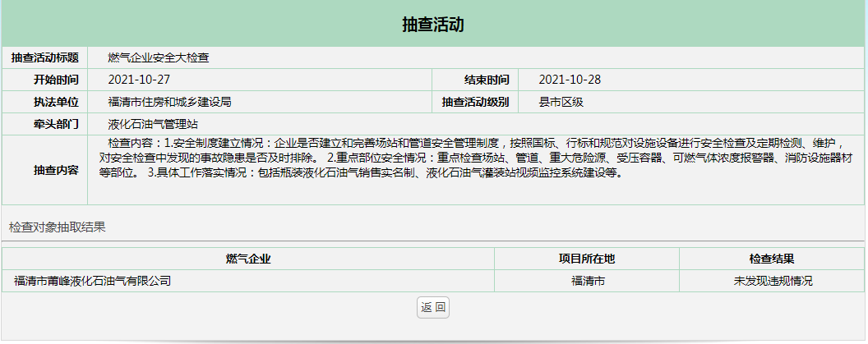Click the 返回 button
This screenshot has height=344, width=868.
click(433, 307)
